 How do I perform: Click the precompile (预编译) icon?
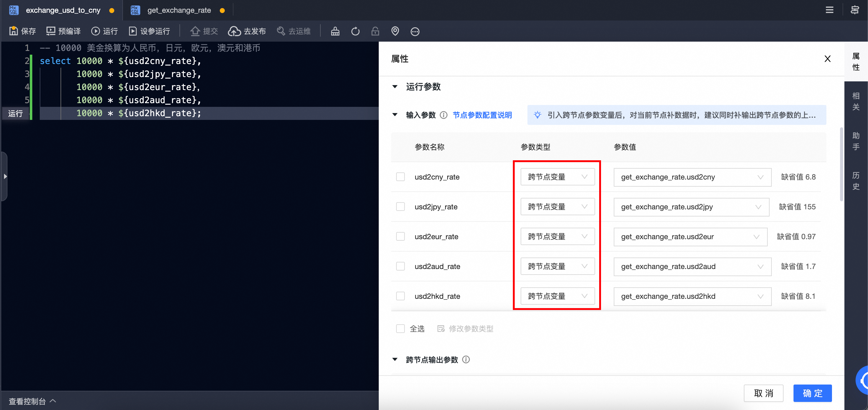pyautogui.click(x=51, y=31)
